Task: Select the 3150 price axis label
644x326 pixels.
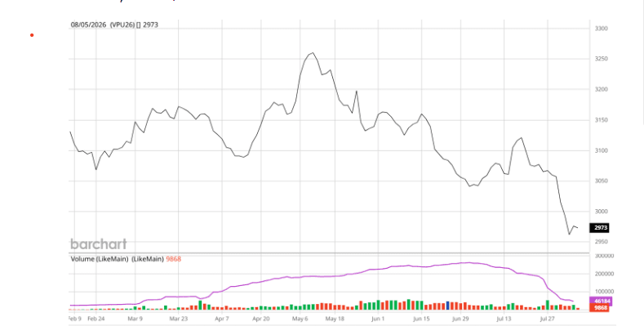Action: click(601, 120)
